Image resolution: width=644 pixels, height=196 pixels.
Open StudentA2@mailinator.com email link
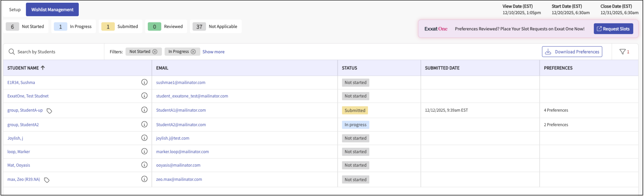coord(181,125)
